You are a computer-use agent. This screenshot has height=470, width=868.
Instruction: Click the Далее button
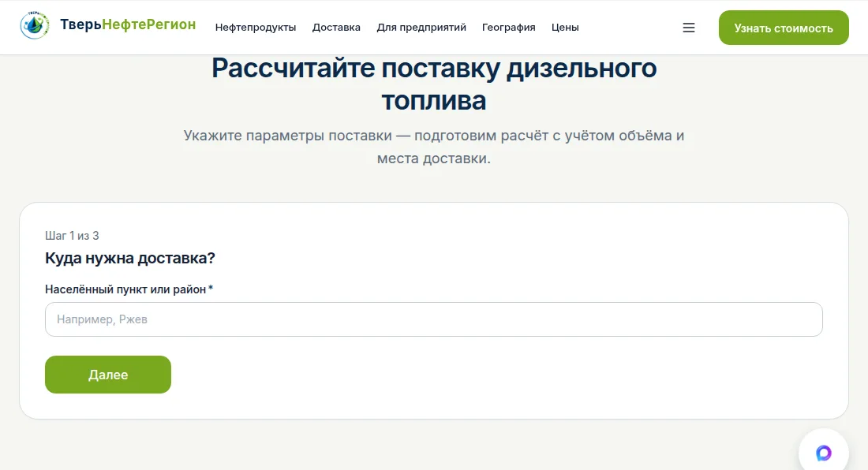tap(108, 375)
